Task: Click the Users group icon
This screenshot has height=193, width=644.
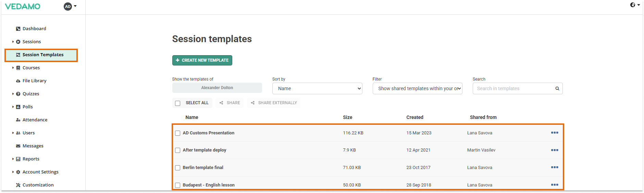Action: coord(18,133)
